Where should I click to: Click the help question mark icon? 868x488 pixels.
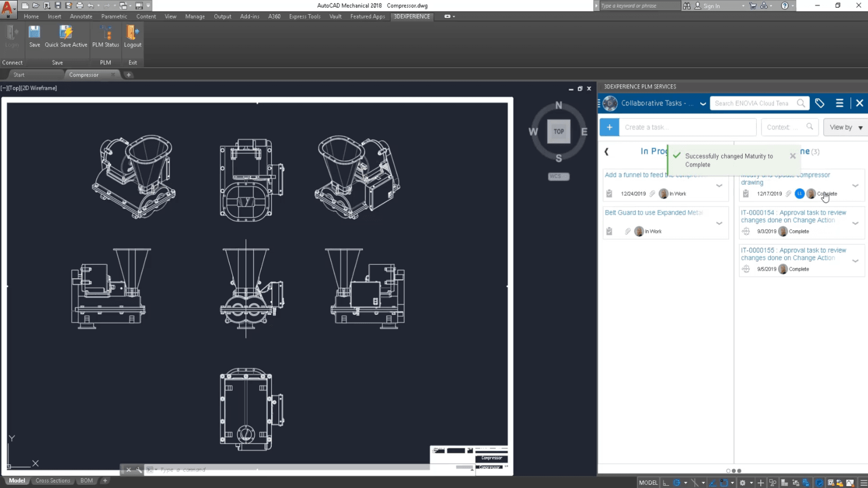(784, 6)
